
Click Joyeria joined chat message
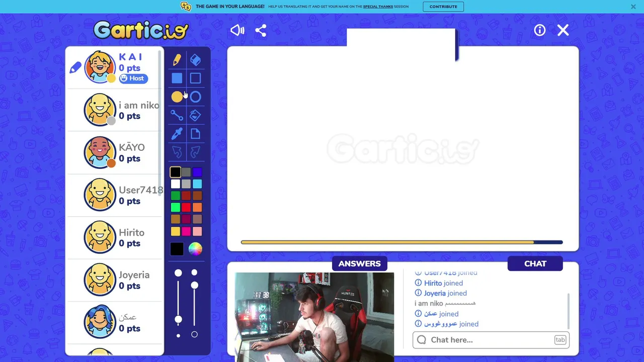tap(441, 293)
